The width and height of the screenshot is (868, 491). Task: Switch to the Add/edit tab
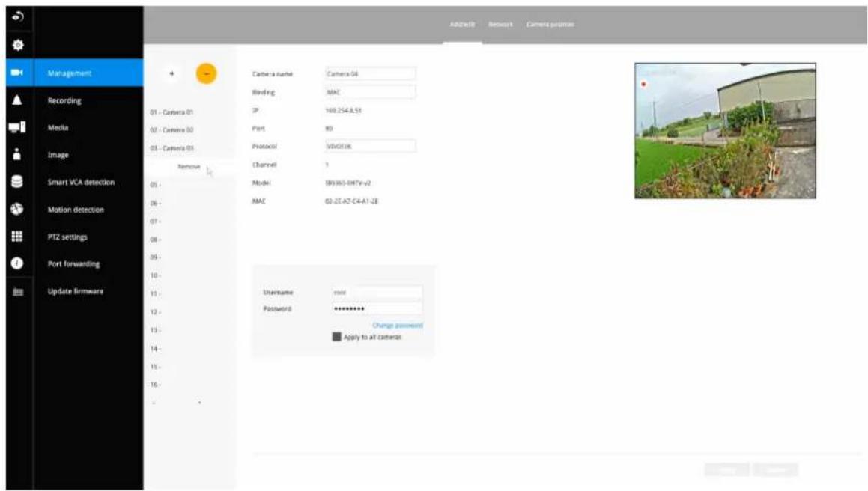click(x=462, y=25)
